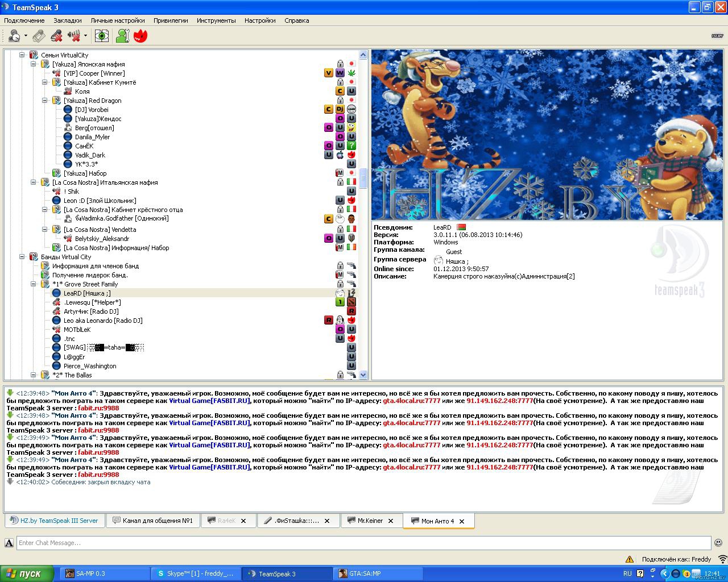728x582 pixels.
Task: Collapse [La Cosa Nostra] Итальянская мафия channel
Action: pyautogui.click(x=34, y=182)
